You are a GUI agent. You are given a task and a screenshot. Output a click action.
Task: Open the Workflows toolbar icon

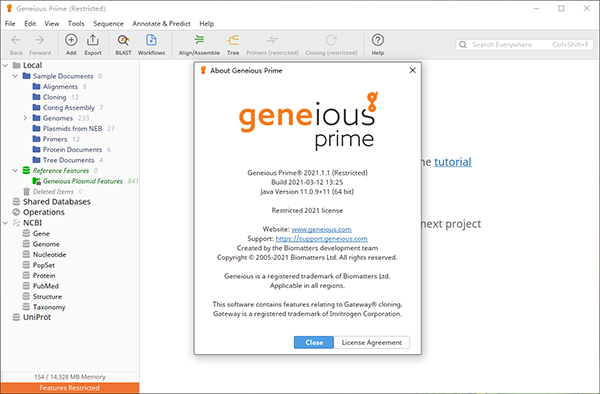[x=151, y=40]
